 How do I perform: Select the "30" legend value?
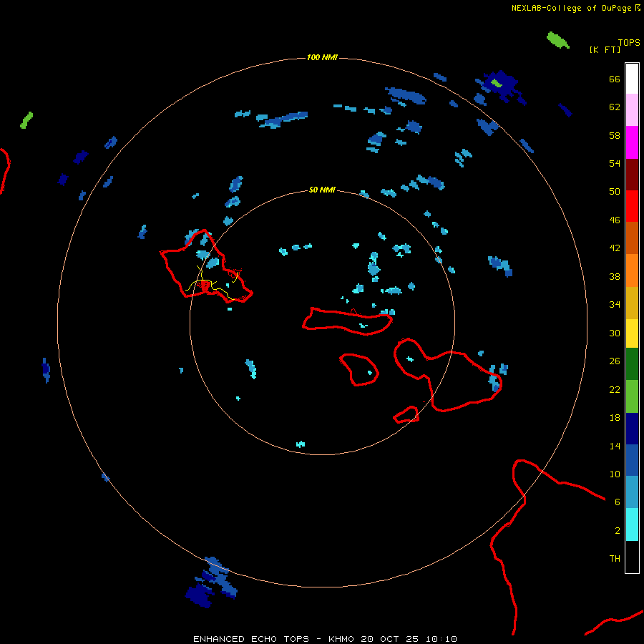tap(615, 333)
